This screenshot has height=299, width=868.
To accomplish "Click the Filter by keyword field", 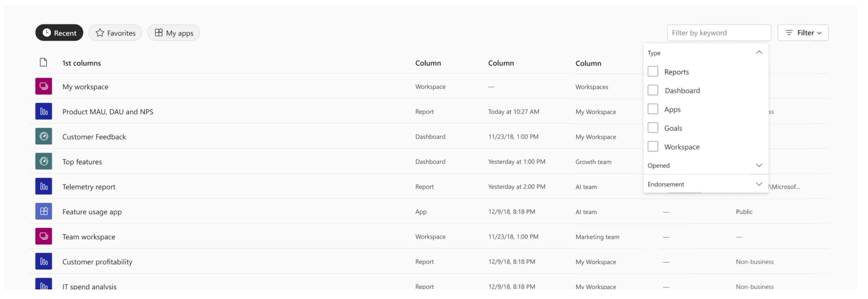I will 719,33.
